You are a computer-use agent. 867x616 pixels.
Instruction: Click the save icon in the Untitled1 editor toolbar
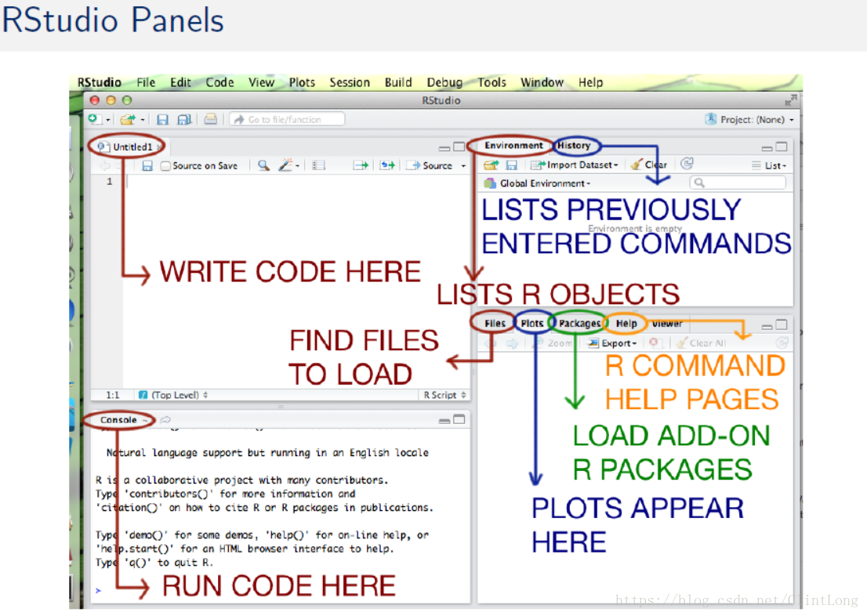(x=147, y=165)
